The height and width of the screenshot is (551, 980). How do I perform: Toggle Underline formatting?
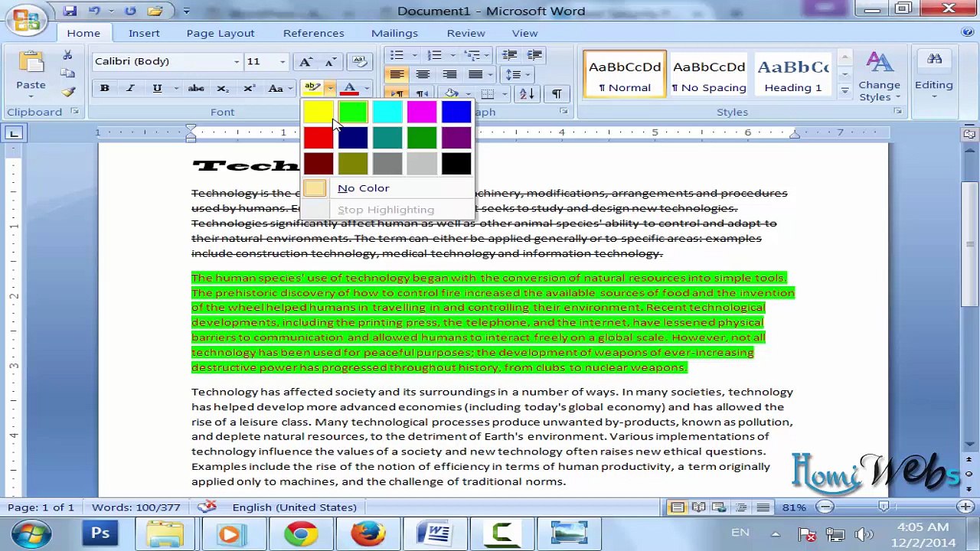pos(157,89)
